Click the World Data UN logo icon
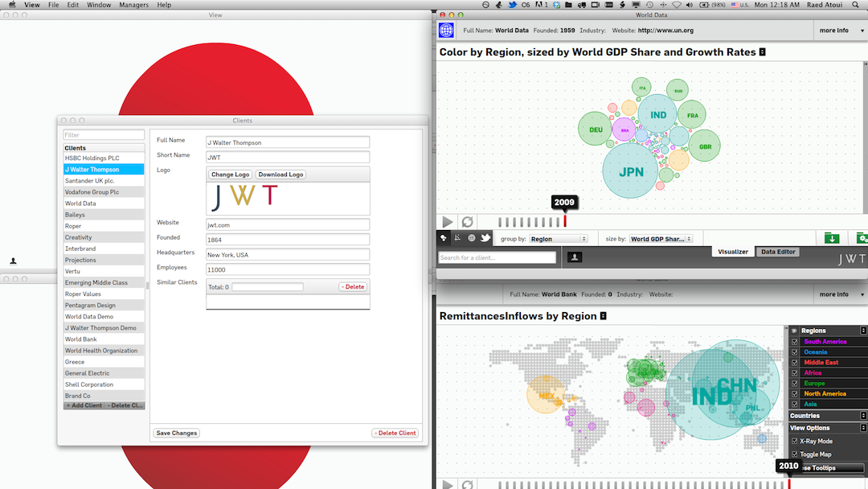Screen dimensions: 868x489 [x=446, y=31]
